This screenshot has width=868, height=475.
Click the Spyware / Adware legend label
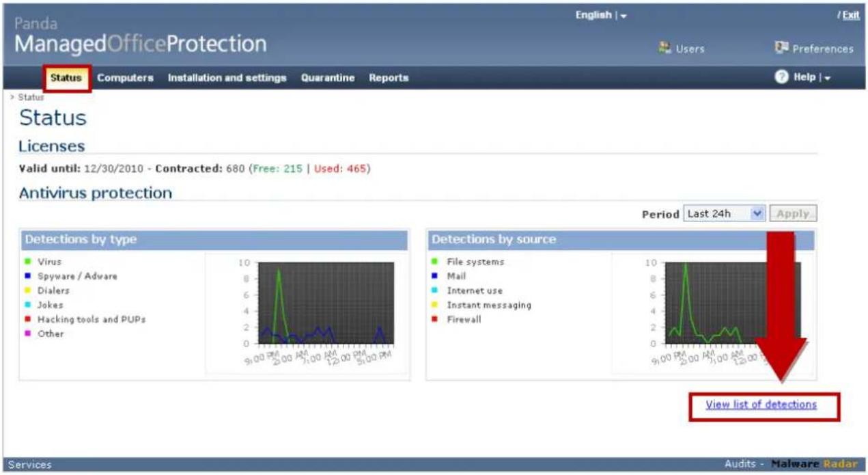pyautogui.click(x=77, y=276)
